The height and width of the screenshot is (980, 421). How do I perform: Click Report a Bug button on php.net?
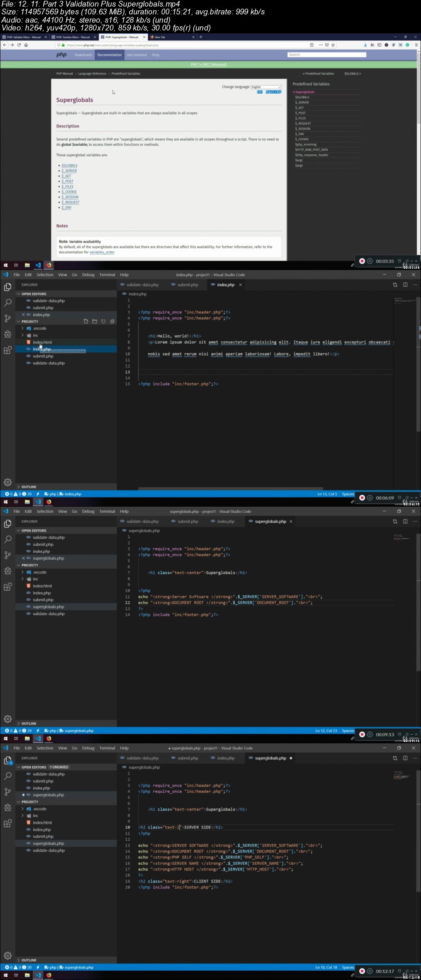click(273, 92)
